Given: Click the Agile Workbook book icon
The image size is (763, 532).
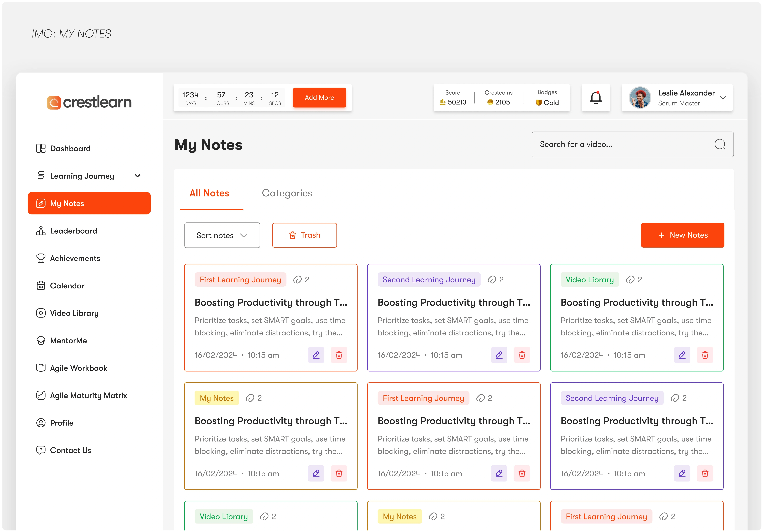Looking at the screenshot, I should pyautogui.click(x=41, y=368).
